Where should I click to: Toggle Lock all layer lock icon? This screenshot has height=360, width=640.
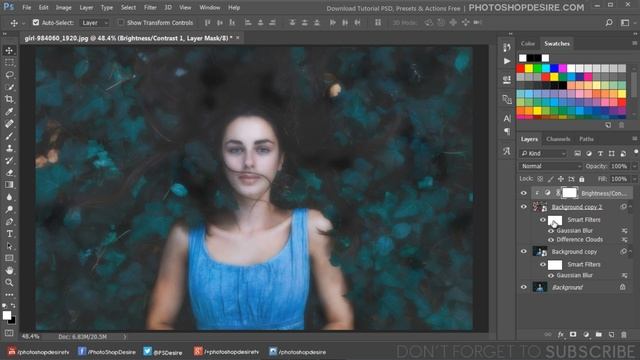point(582,179)
